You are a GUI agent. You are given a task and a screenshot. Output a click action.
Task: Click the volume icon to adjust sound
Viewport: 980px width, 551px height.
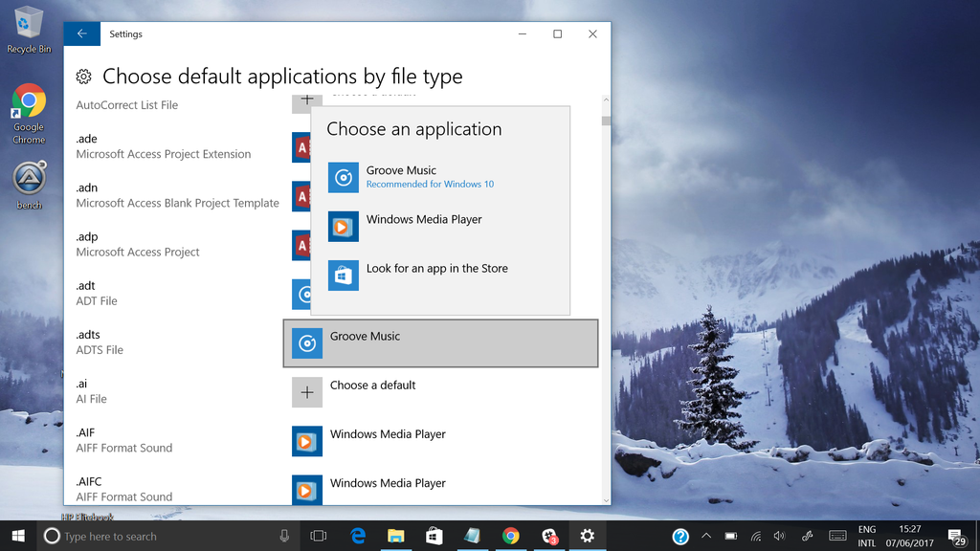[778, 536]
